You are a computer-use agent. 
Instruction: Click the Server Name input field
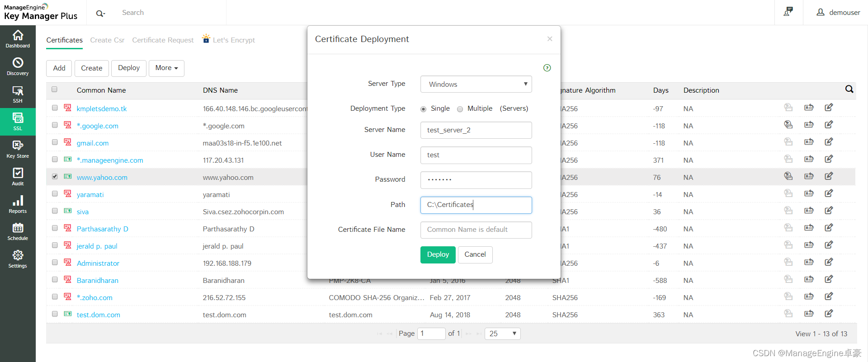point(476,130)
